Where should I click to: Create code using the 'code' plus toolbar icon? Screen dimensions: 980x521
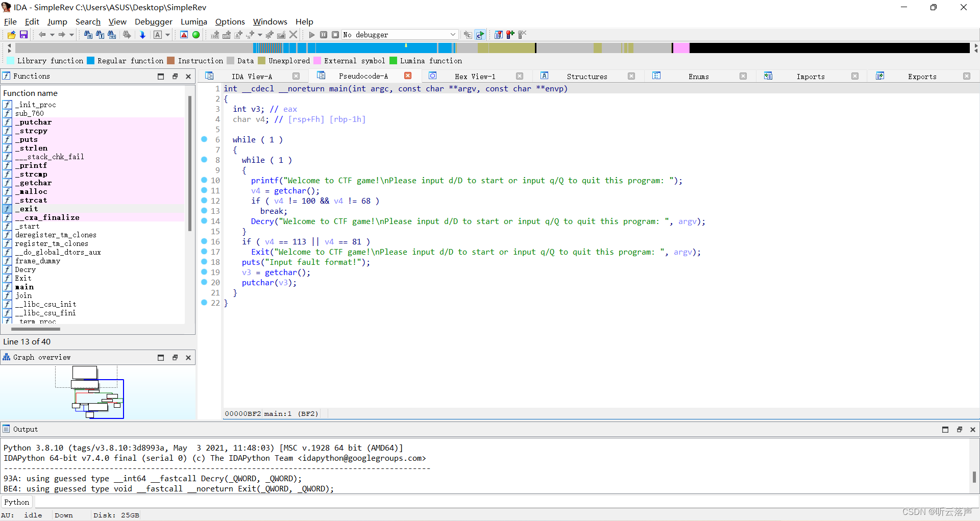coord(214,35)
